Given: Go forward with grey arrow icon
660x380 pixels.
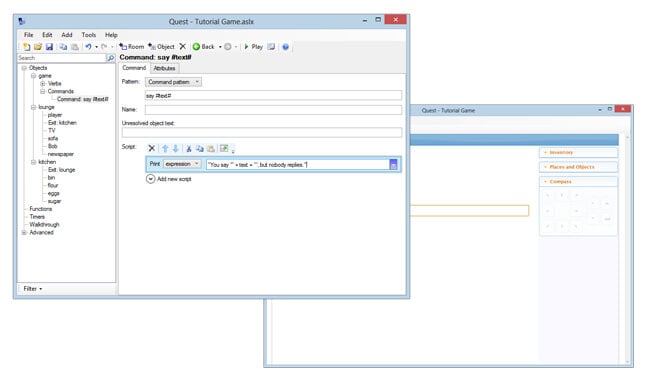Looking at the screenshot, I should pyautogui.click(x=228, y=47).
